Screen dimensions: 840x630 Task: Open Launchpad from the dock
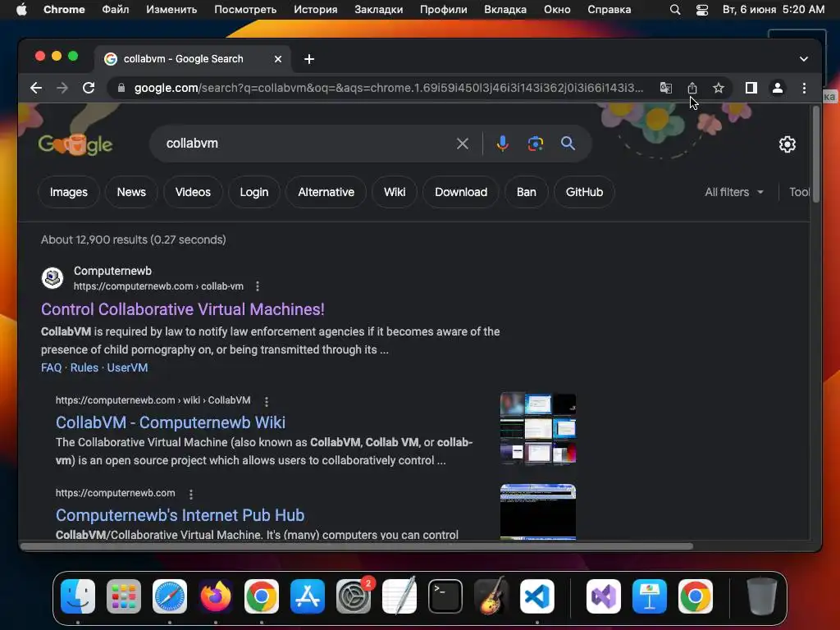point(124,596)
